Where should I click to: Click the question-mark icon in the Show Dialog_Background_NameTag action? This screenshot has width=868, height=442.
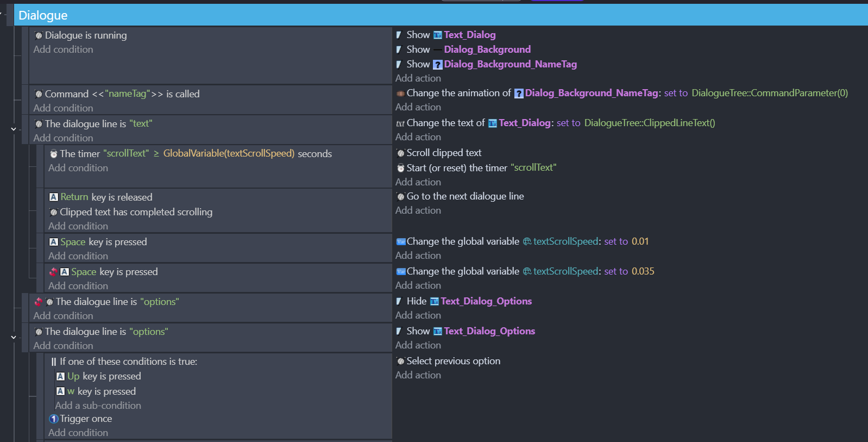438,65
